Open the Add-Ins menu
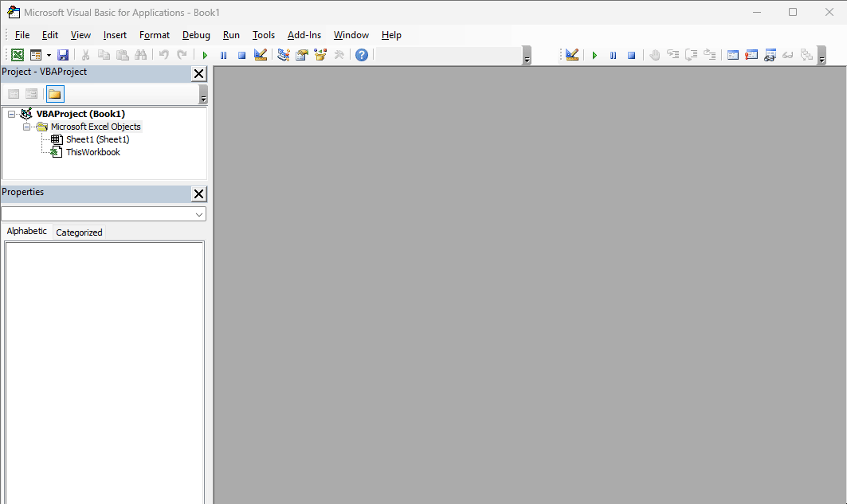 304,35
